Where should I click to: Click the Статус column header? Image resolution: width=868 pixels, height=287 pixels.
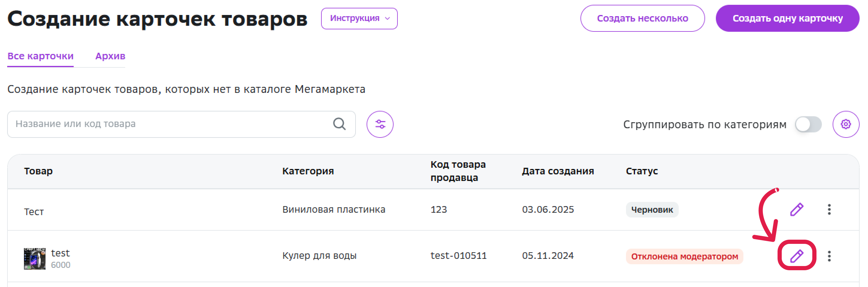tap(642, 171)
